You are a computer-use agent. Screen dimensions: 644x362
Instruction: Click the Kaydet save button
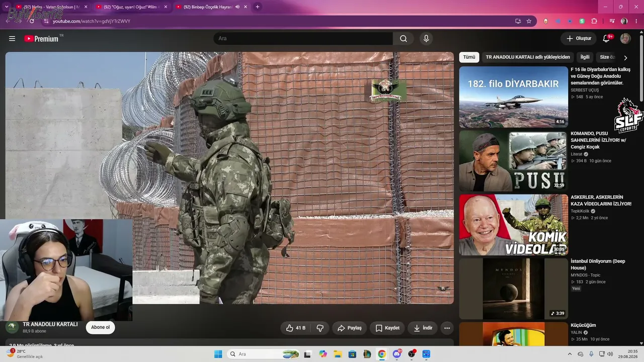tap(387, 328)
